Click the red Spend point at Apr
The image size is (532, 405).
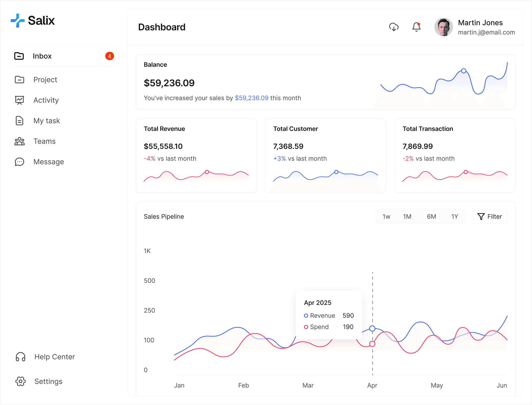pyautogui.click(x=372, y=344)
